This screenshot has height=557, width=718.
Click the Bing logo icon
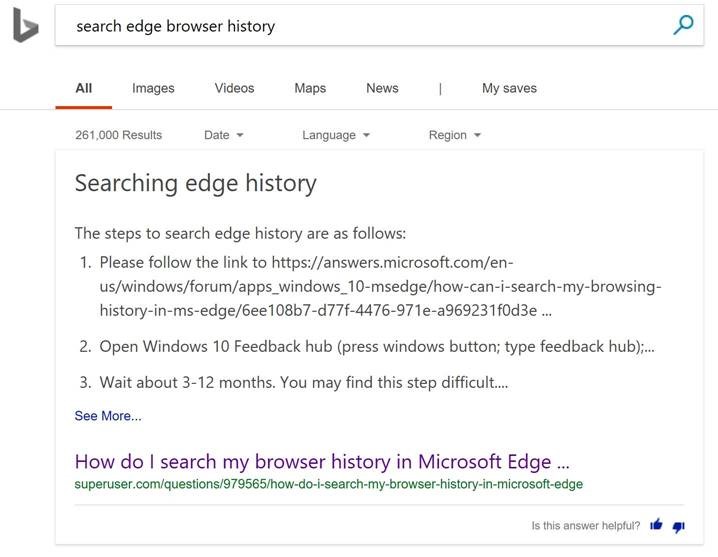[26, 26]
